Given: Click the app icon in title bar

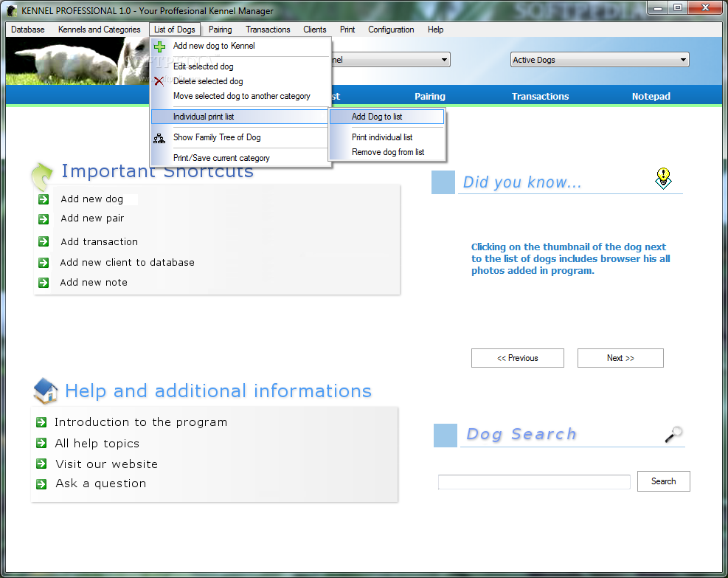Looking at the screenshot, I should coord(12,10).
